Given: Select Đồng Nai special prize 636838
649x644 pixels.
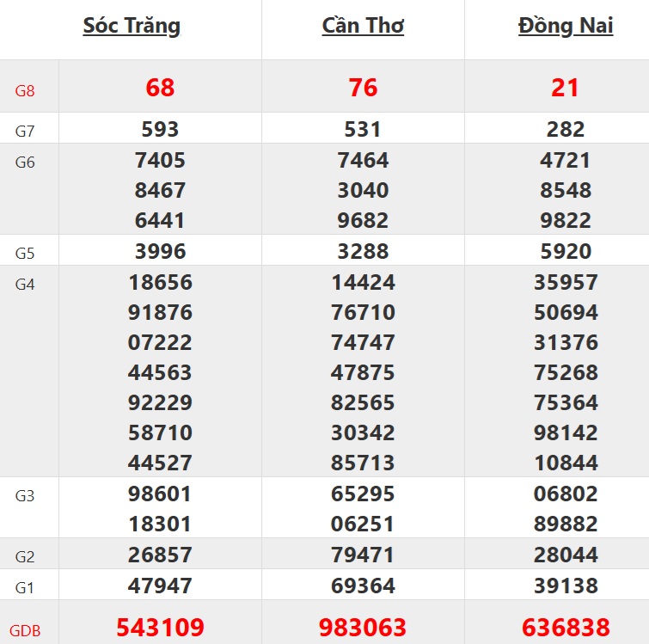Looking at the screenshot, I should [566, 628].
